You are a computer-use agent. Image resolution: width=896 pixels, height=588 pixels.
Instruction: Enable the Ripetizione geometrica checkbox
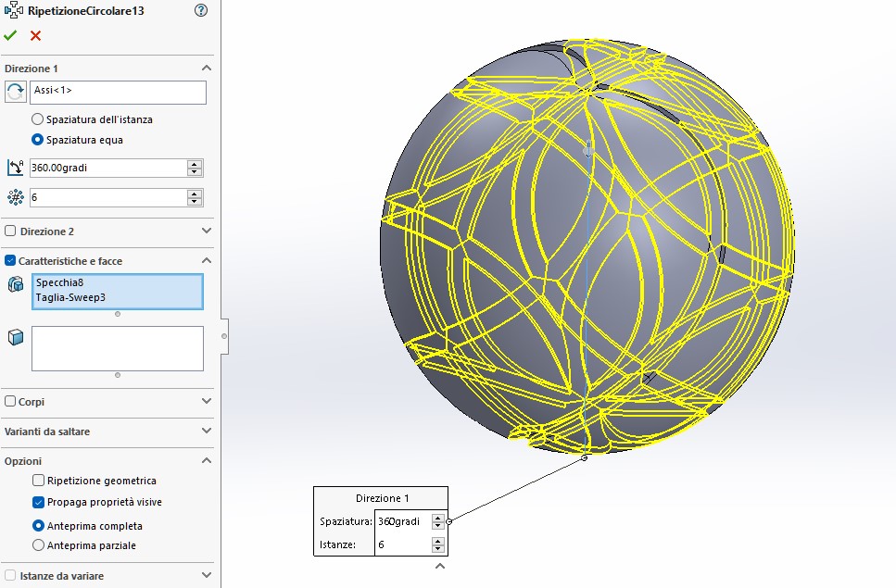[38, 481]
